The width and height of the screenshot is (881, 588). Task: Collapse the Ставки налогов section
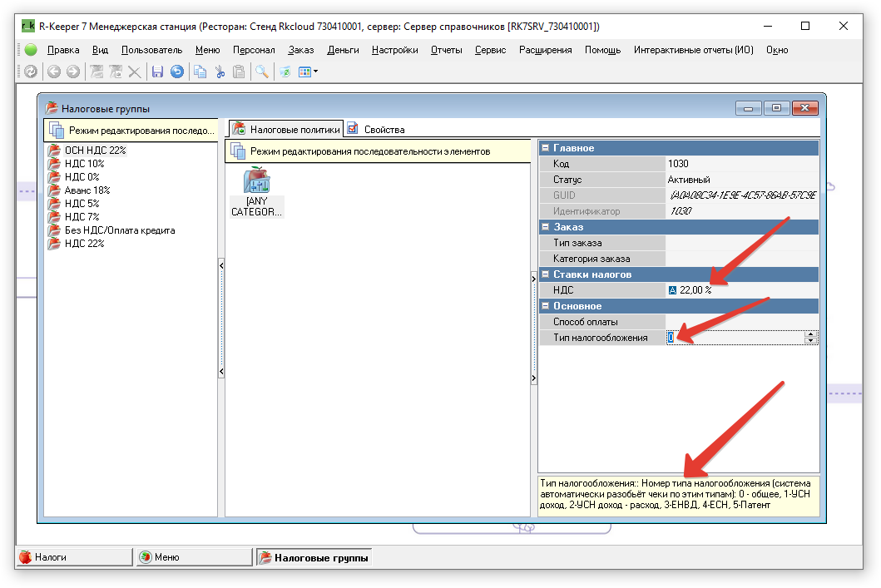pyautogui.click(x=546, y=274)
